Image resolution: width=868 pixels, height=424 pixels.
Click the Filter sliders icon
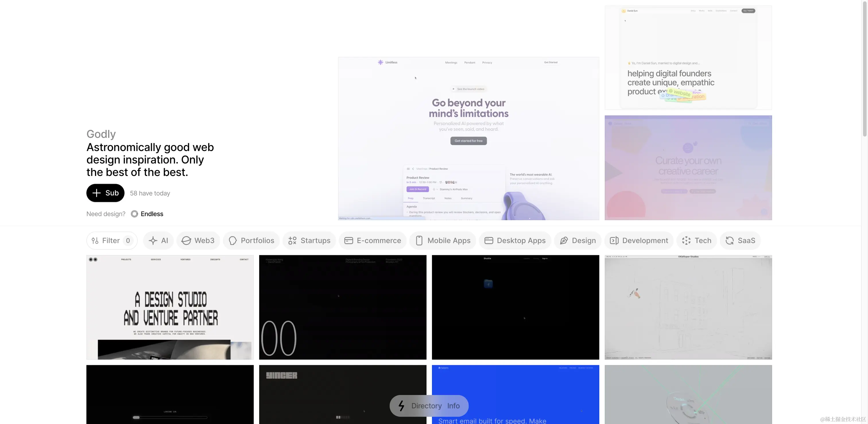(x=95, y=241)
